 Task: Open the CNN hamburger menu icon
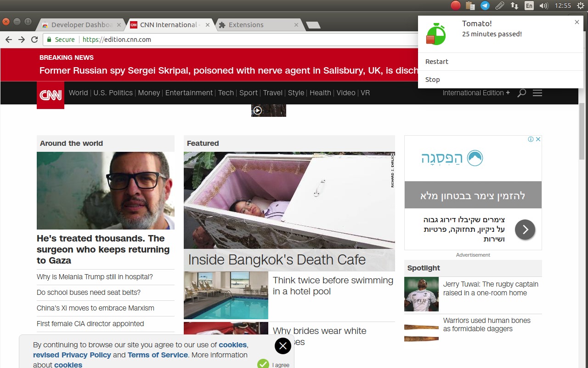click(x=537, y=93)
